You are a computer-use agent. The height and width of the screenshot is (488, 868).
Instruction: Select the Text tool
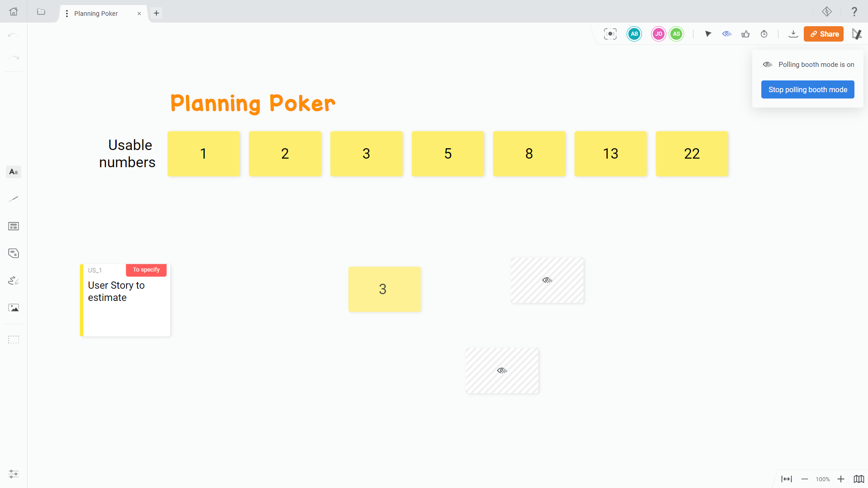point(13,172)
